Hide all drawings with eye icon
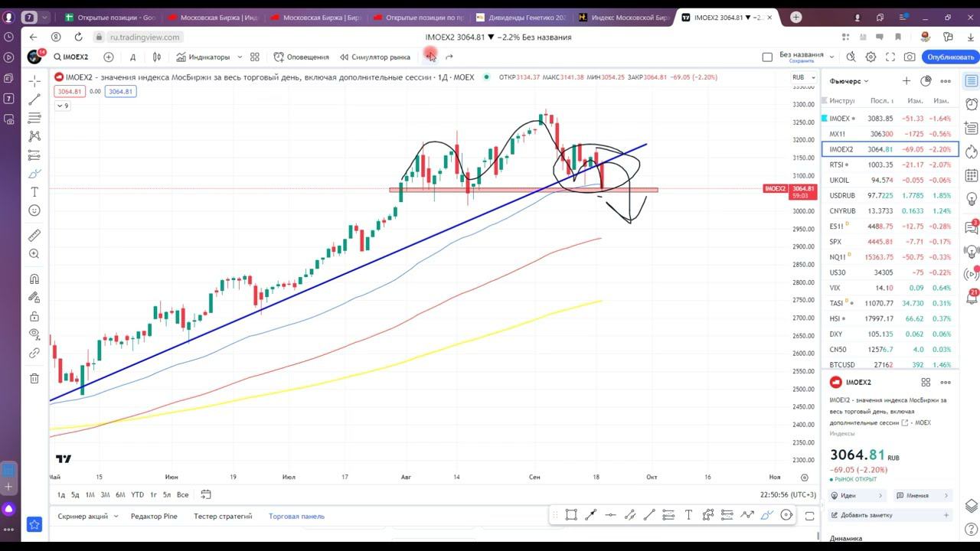 [34, 334]
